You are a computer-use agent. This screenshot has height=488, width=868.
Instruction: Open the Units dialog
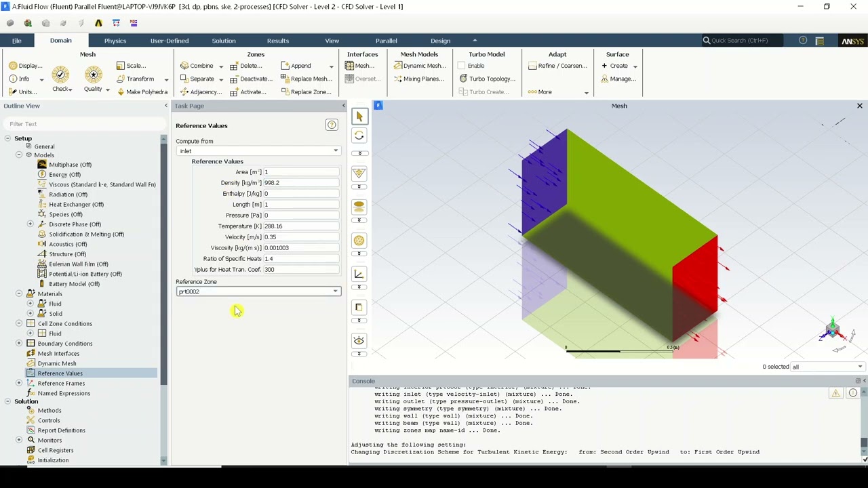coord(22,92)
